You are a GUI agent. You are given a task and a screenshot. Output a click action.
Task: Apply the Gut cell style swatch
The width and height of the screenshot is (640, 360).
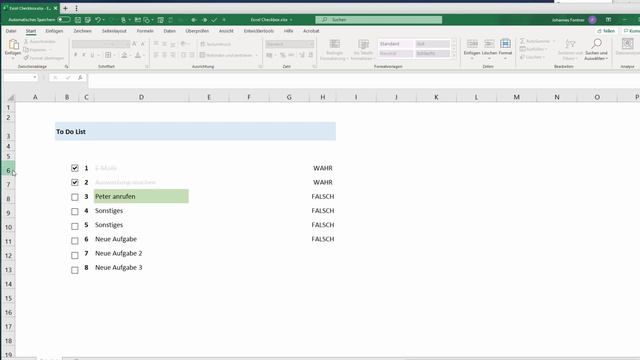pyautogui.click(x=433, y=44)
